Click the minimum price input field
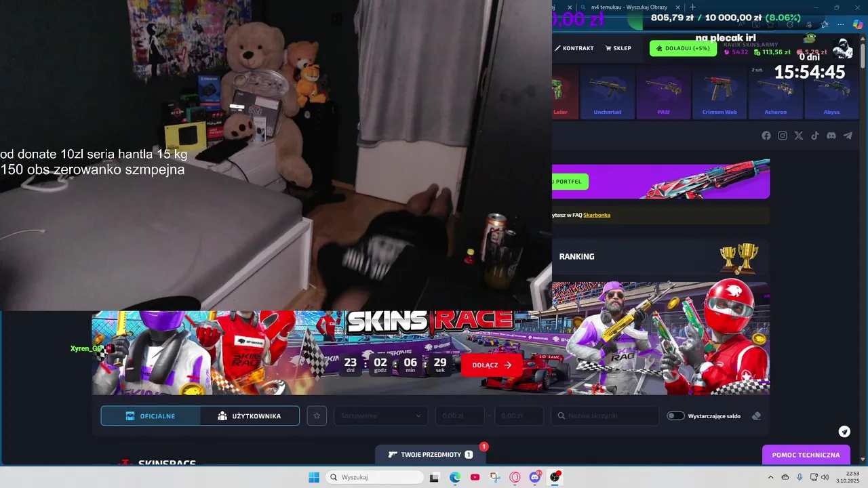 (460, 415)
